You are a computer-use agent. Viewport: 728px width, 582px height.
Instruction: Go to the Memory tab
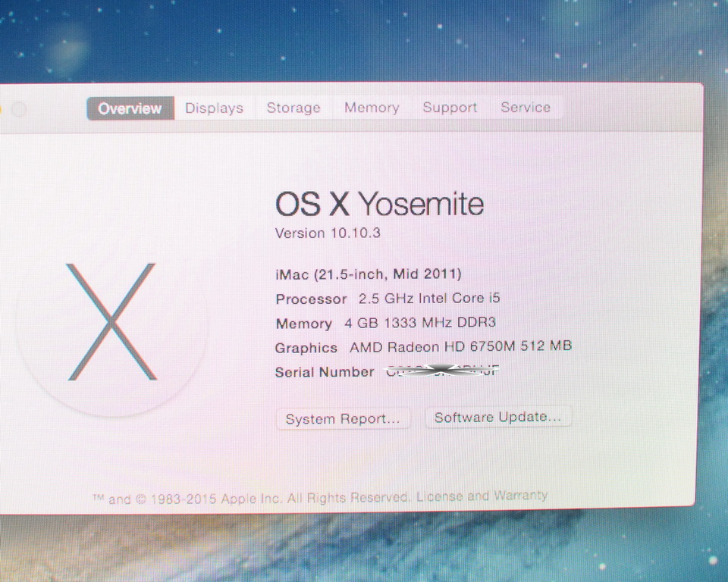[x=372, y=108]
